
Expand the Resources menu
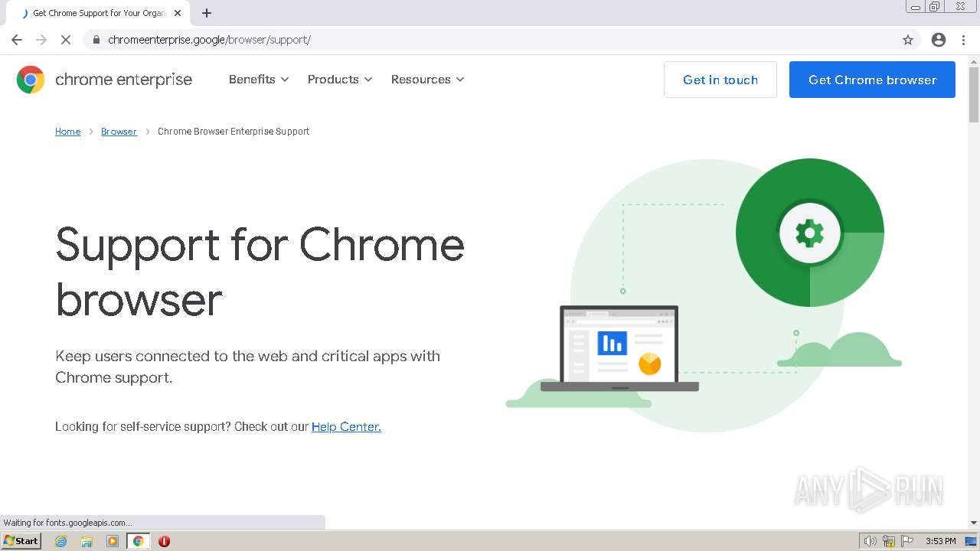point(427,80)
